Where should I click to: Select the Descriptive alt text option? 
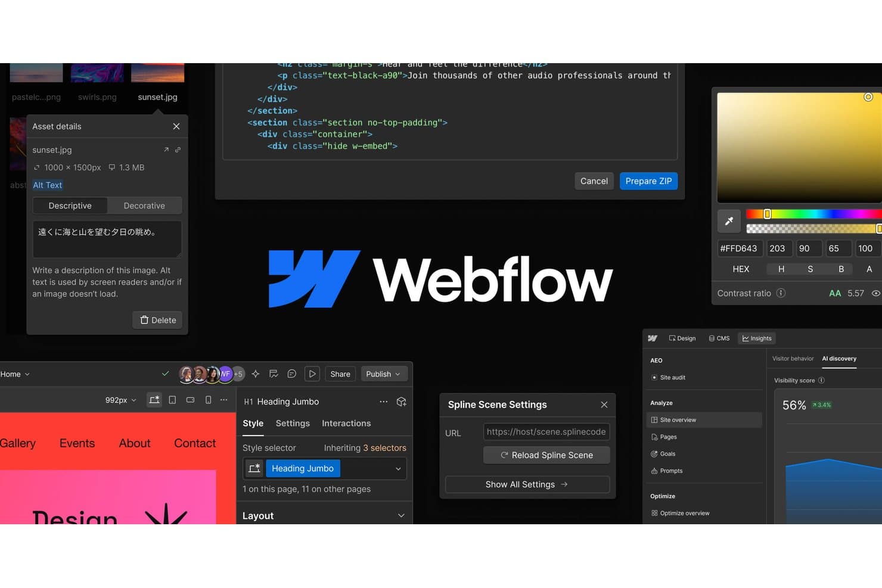pyautogui.click(x=70, y=206)
